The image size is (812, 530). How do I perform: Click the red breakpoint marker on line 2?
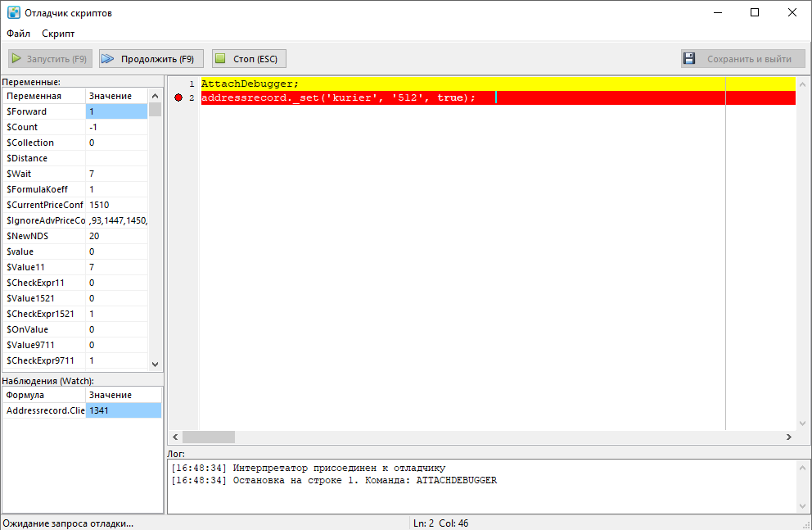[178, 97]
